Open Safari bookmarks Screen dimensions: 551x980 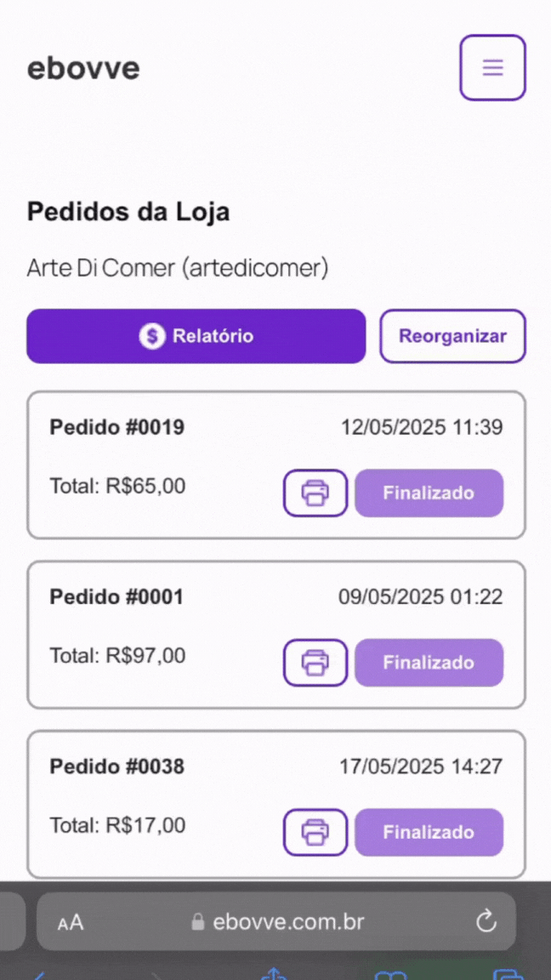pyautogui.click(x=389, y=975)
